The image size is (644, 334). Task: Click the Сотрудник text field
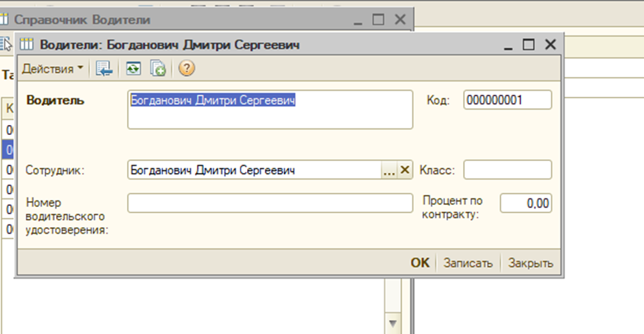pyautogui.click(x=254, y=170)
